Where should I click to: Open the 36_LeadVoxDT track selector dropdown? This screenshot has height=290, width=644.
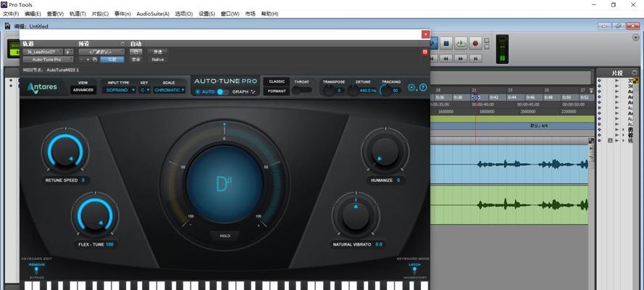[x=43, y=51]
